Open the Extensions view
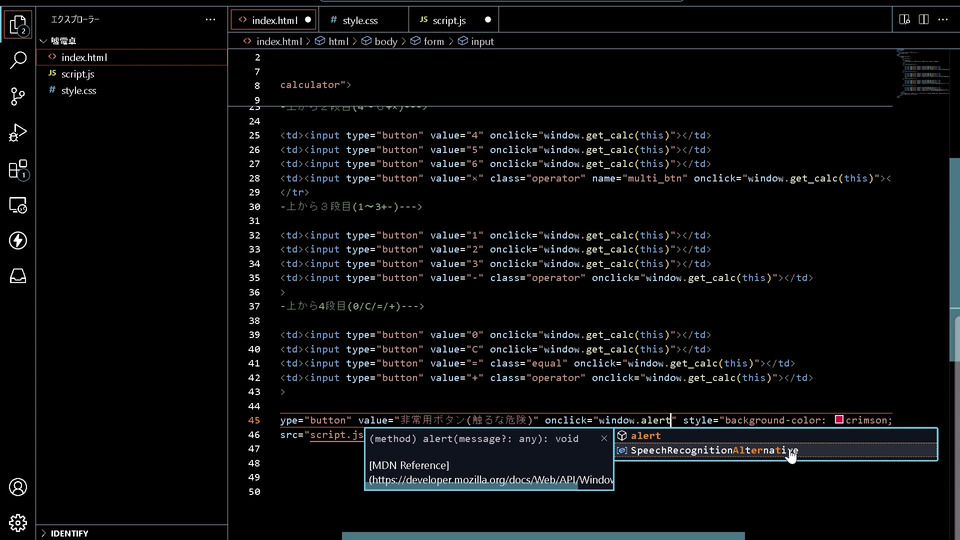This screenshot has width=960, height=540. pyautogui.click(x=18, y=169)
